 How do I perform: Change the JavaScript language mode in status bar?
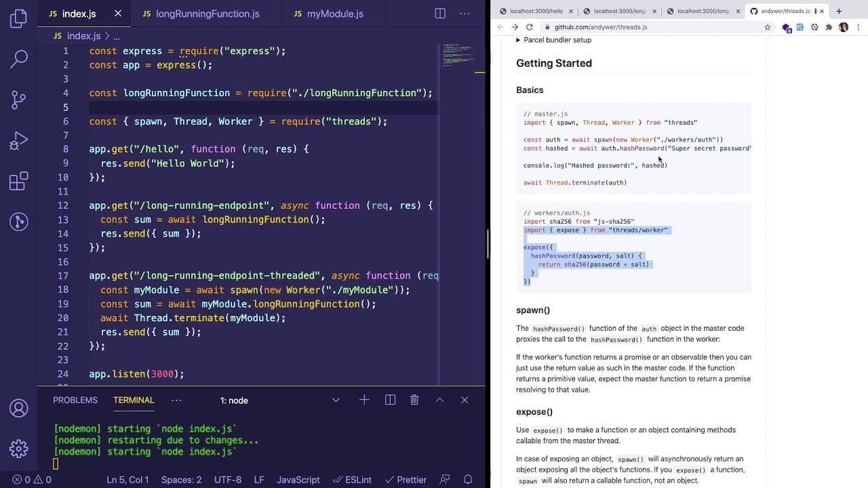[x=298, y=479]
